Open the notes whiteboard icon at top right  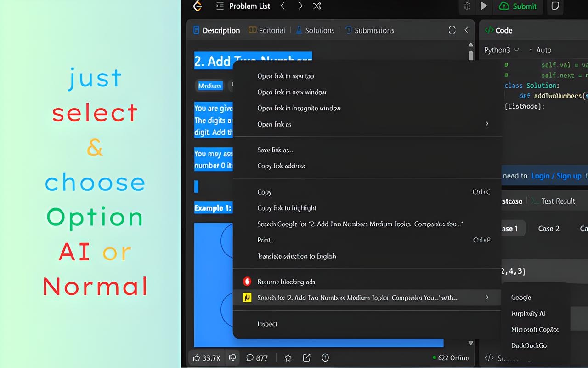555,7
